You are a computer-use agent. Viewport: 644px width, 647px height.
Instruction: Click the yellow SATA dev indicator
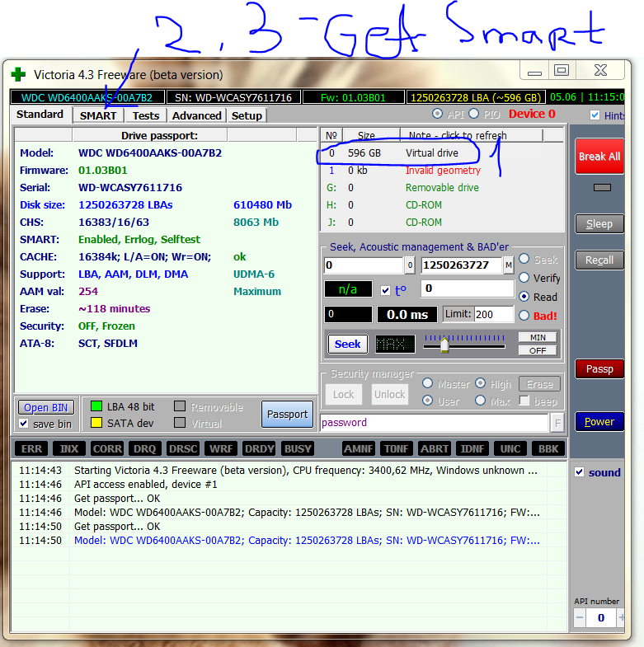click(x=96, y=423)
